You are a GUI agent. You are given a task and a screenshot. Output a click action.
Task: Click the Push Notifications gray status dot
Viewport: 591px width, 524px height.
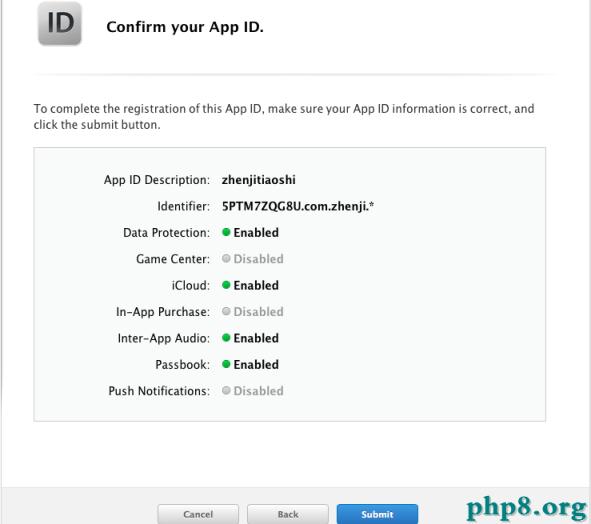226,391
